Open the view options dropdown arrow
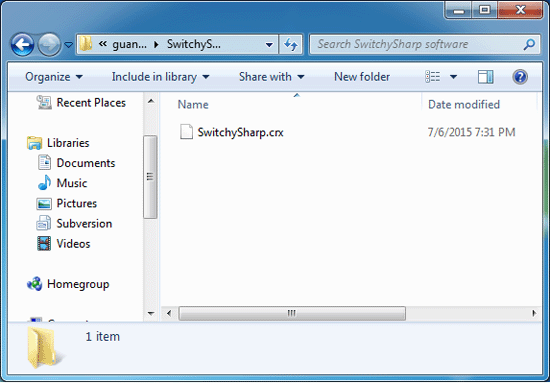 (x=453, y=77)
